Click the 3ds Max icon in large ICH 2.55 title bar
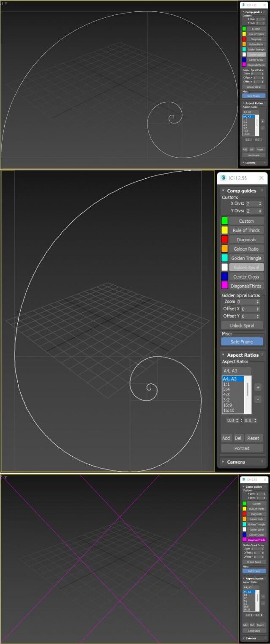This screenshot has height=644, width=270. (x=223, y=178)
